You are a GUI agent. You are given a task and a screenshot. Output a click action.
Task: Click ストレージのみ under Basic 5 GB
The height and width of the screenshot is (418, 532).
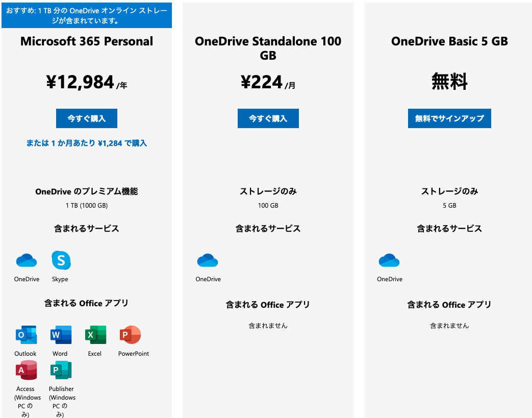pyautogui.click(x=449, y=191)
